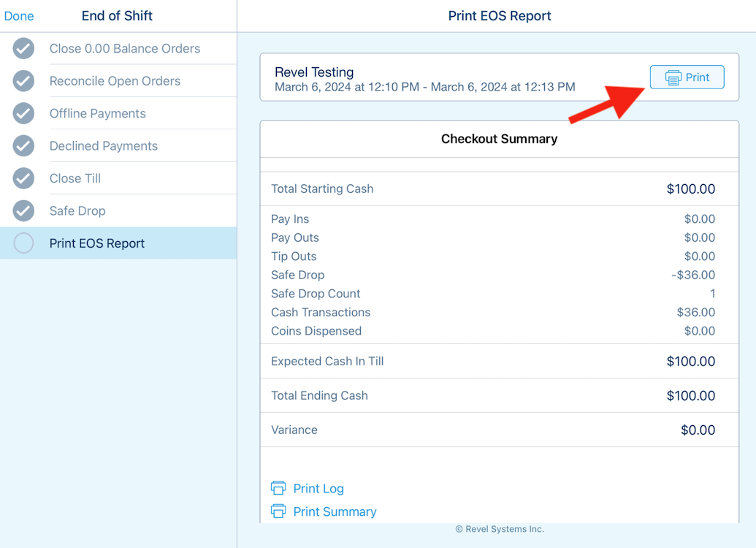Image resolution: width=756 pixels, height=548 pixels.
Task: Tap the Print Log link
Action: [318, 488]
